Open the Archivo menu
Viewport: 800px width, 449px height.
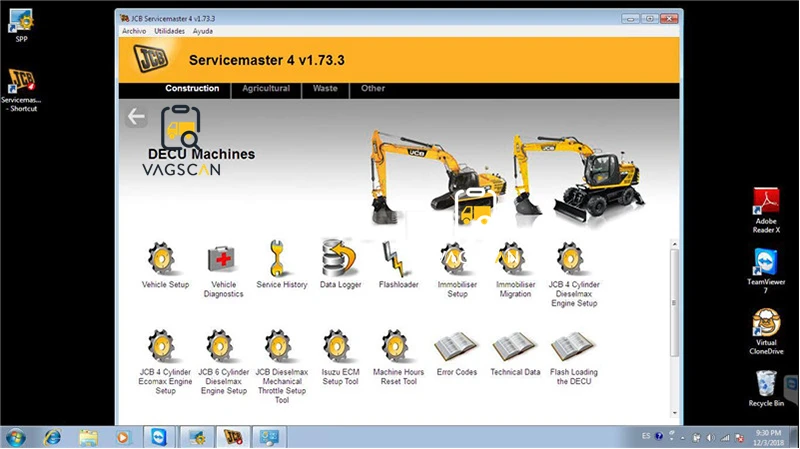coord(134,31)
